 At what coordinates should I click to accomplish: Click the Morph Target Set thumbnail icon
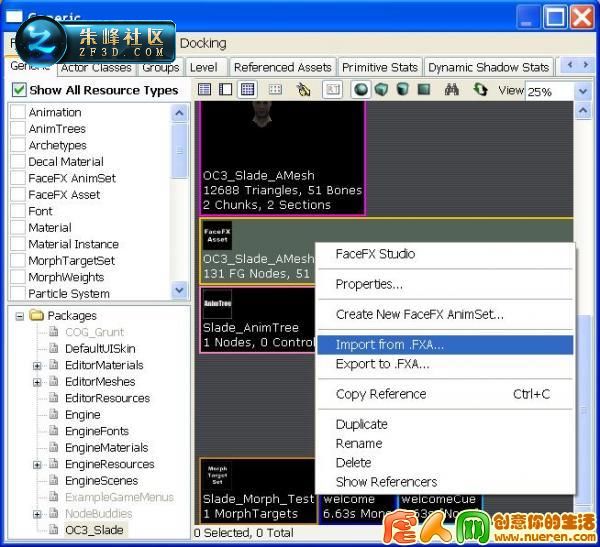[217, 475]
